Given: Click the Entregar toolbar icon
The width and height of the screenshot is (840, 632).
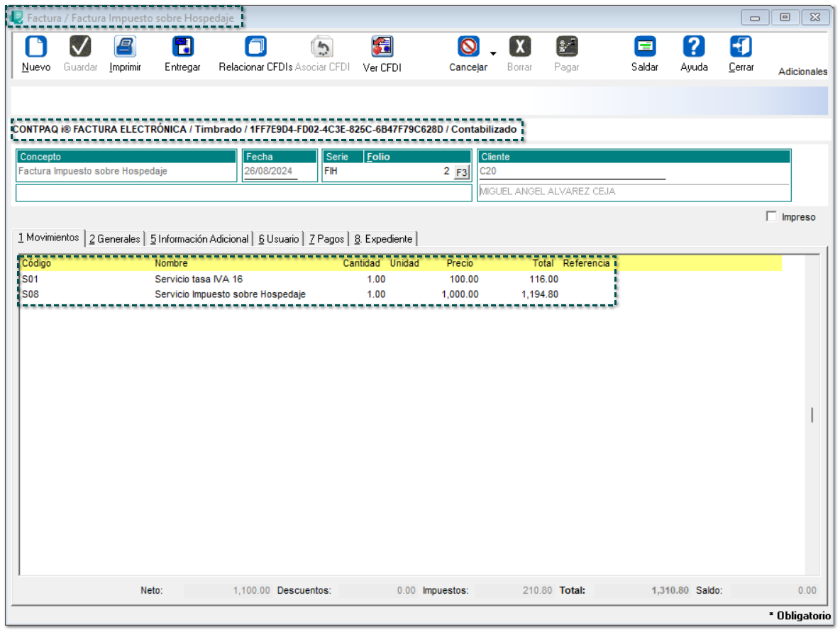Looking at the screenshot, I should tap(182, 48).
